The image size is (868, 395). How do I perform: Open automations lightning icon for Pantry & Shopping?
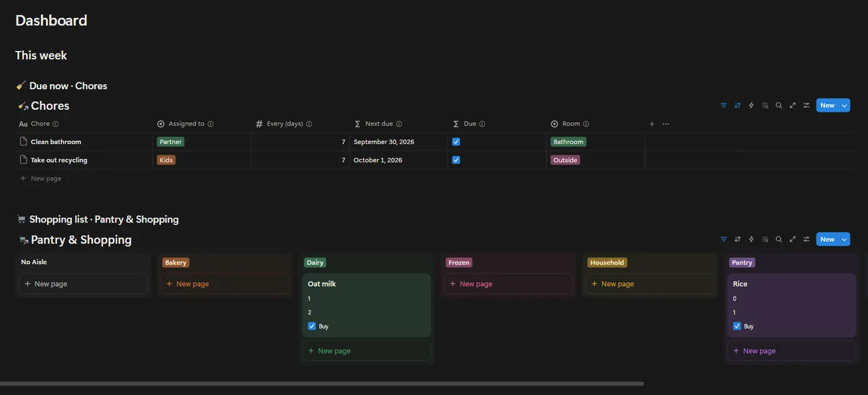[x=751, y=239]
